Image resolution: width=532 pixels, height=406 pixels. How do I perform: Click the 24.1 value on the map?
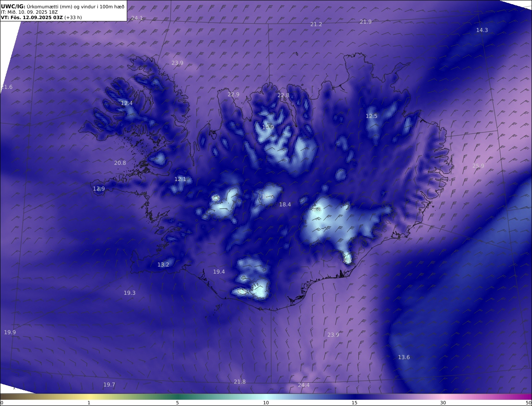[137, 18]
